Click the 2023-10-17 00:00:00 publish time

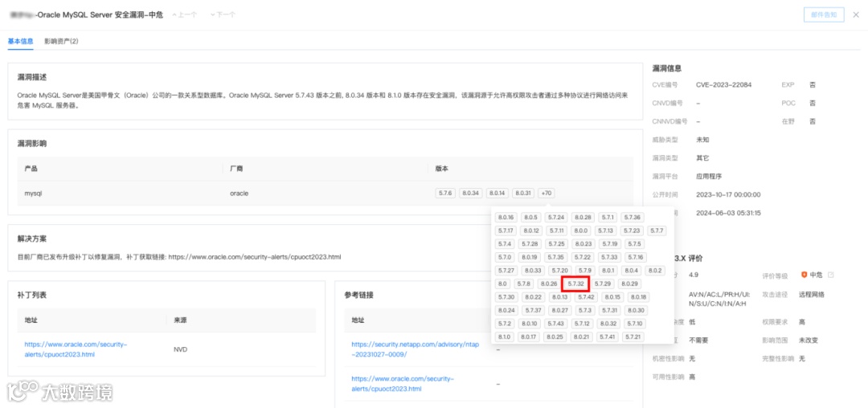click(x=728, y=194)
